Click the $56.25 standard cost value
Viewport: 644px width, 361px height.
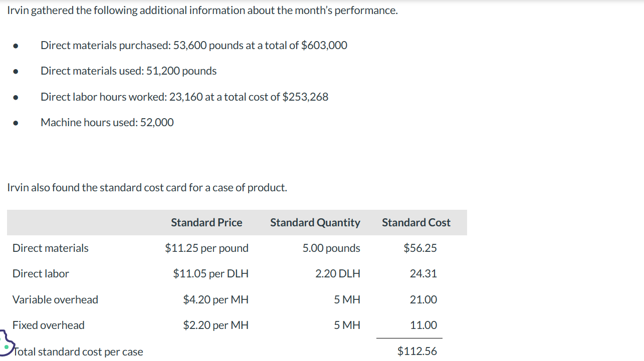click(420, 248)
